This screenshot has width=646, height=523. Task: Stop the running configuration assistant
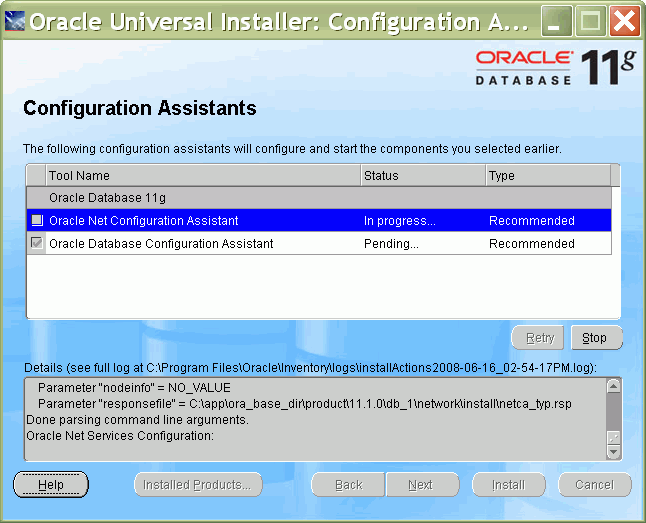click(x=597, y=338)
